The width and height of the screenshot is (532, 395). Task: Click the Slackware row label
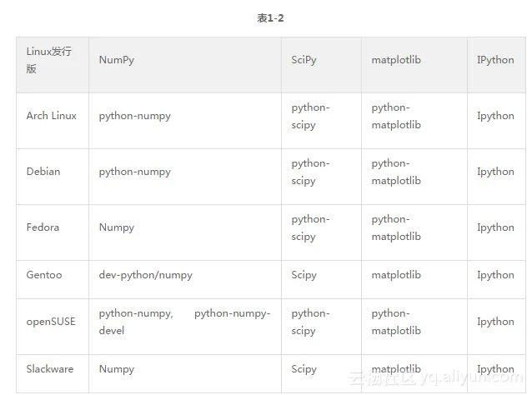(50, 369)
